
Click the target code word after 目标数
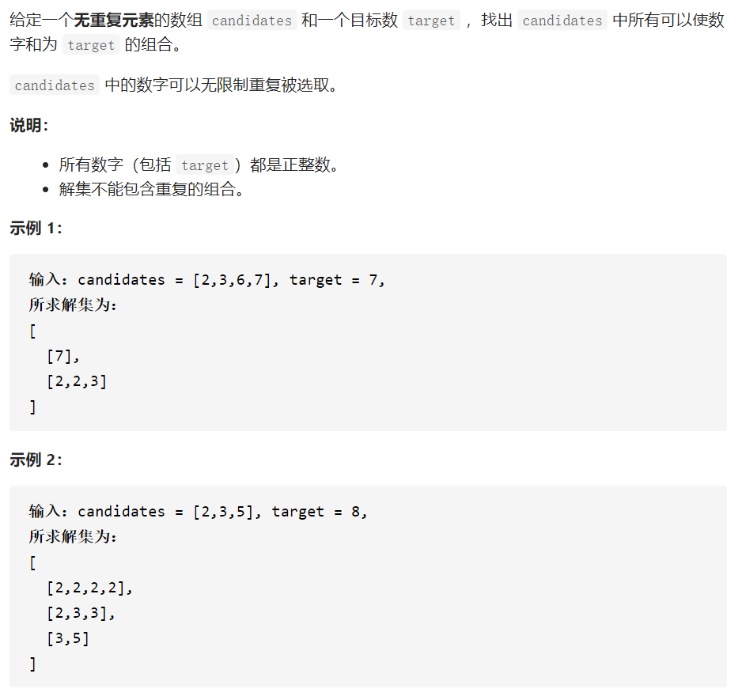(x=431, y=21)
